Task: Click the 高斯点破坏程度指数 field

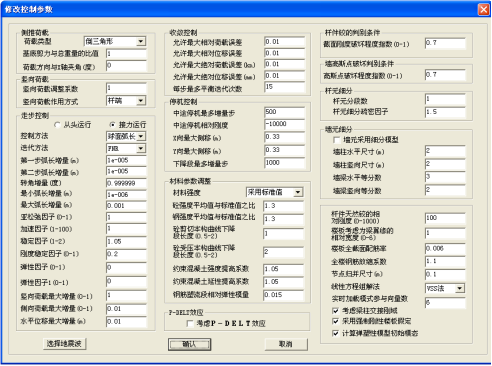Action: tap(445, 75)
